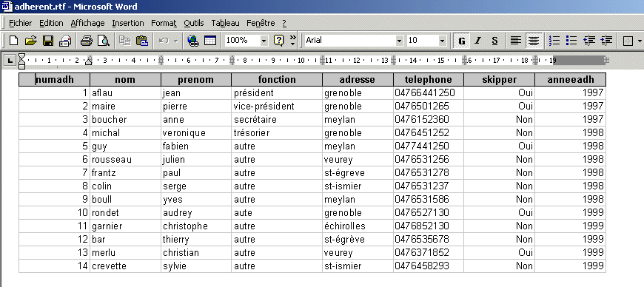Image resolution: width=644 pixels, height=287 pixels.
Task: Click the Print icon
Action: 87,40
